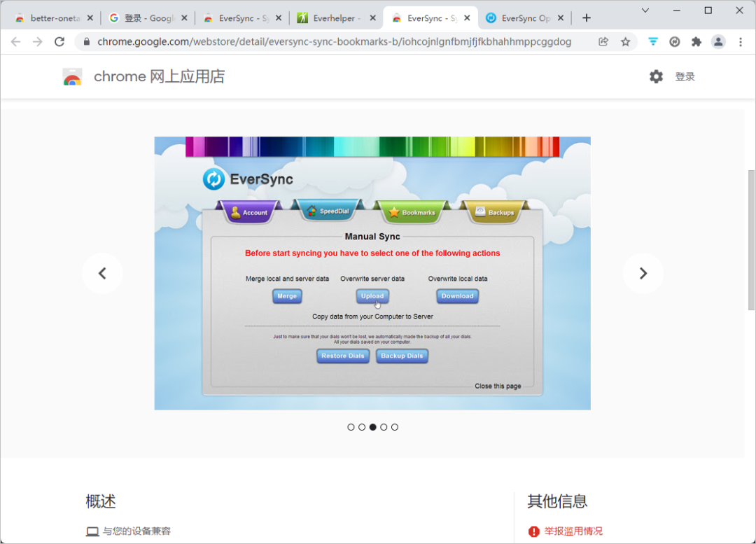Select second carousel dot
Viewport: 756px width, 544px height.
click(x=362, y=427)
